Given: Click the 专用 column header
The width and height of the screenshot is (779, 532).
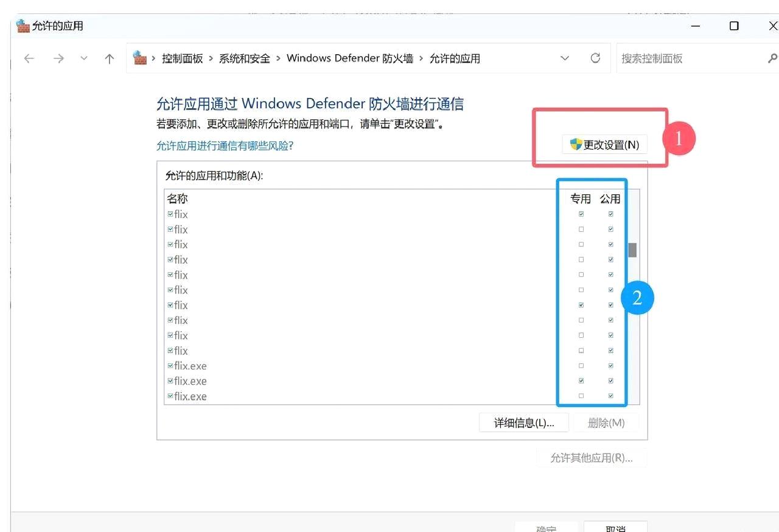Looking at the screenshot, I should tap(581, 199).
